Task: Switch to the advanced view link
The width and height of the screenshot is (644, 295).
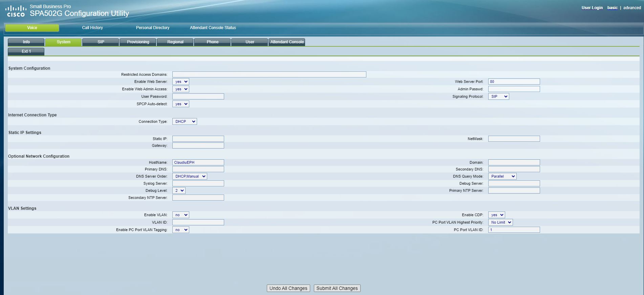Action: [632, 8]
